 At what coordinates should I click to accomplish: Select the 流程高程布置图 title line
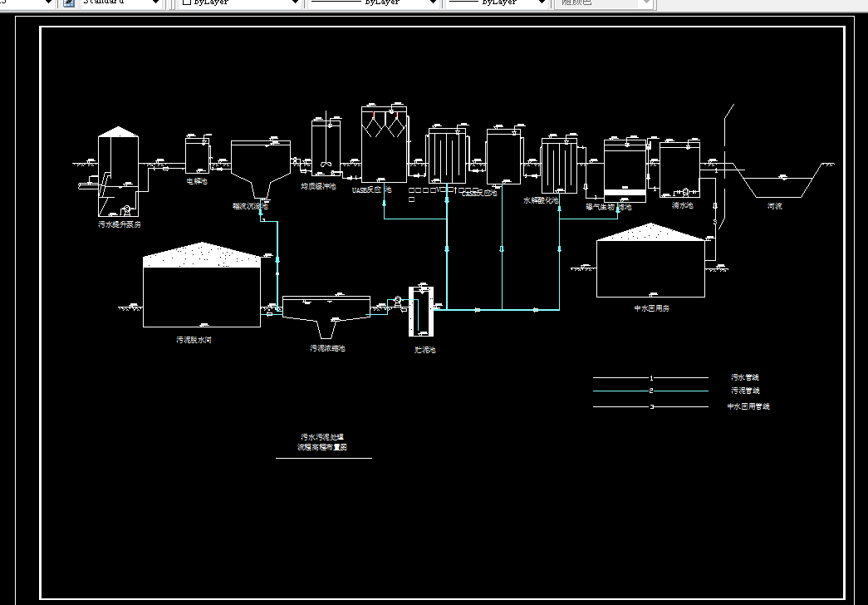tap(322, 447)
